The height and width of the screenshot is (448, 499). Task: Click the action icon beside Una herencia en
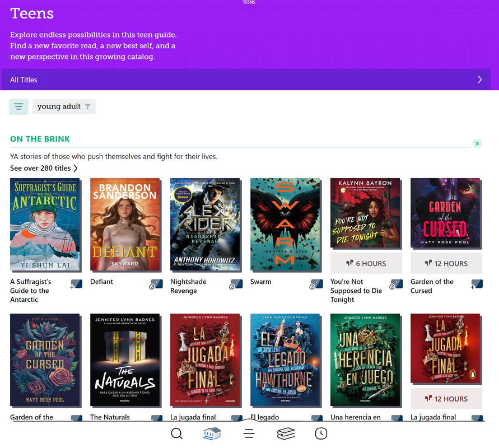[397, 418]
